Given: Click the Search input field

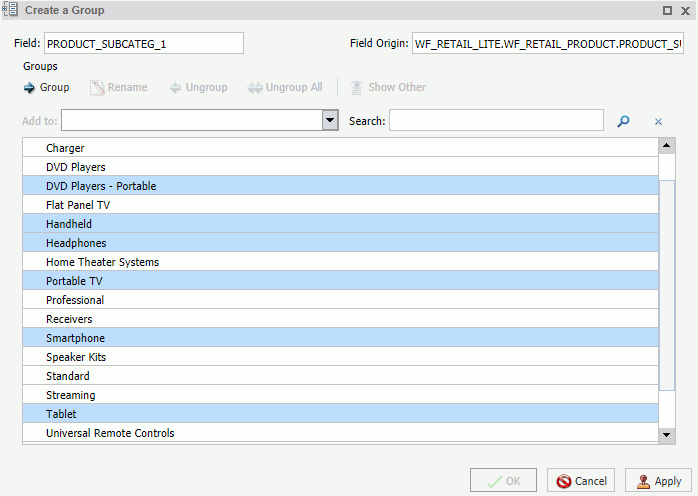Looking at the screenshot, I should 496,120.
